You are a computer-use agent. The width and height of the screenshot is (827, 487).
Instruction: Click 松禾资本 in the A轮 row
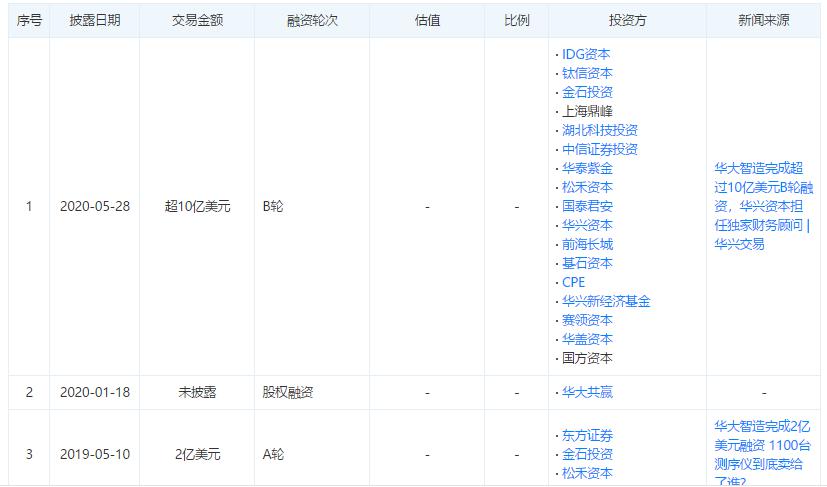(x=587, y=473)
